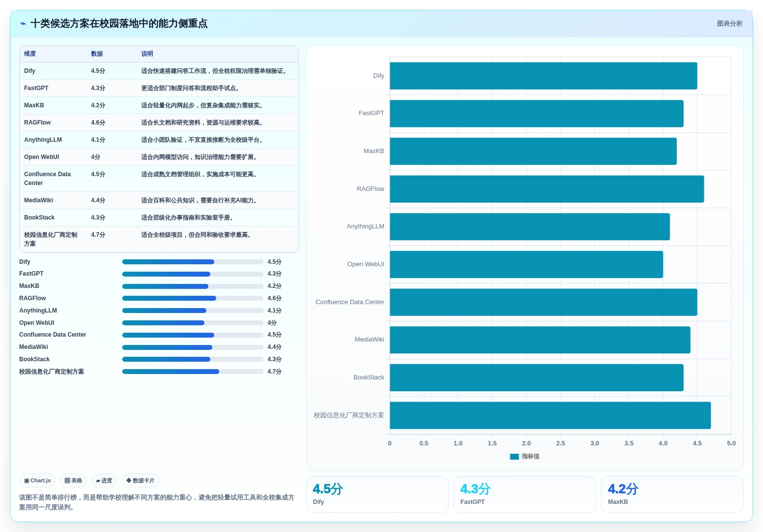This screenshot has height=532, width=763.
Task: Click the AnythingLLM bar in the chart
Action: pos(530,227)
